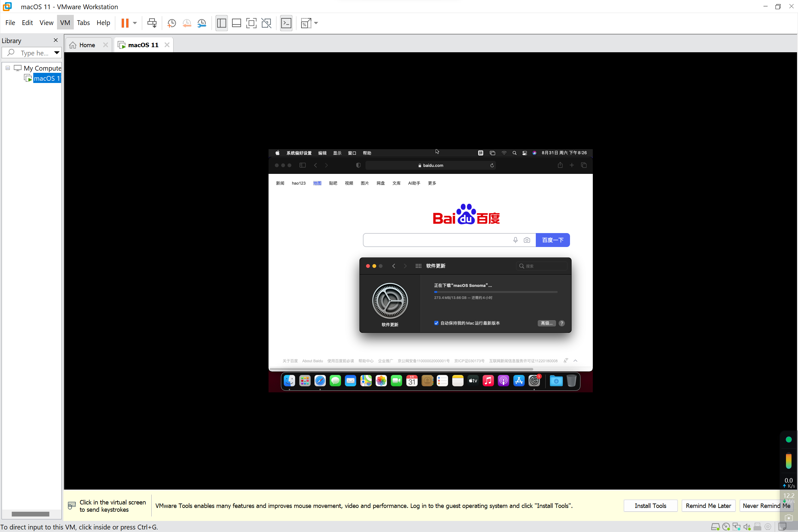Viewport: 798px width, 532px height.
Task: Click the Revert to Snapshot icon
Action: tap(187, 23)
